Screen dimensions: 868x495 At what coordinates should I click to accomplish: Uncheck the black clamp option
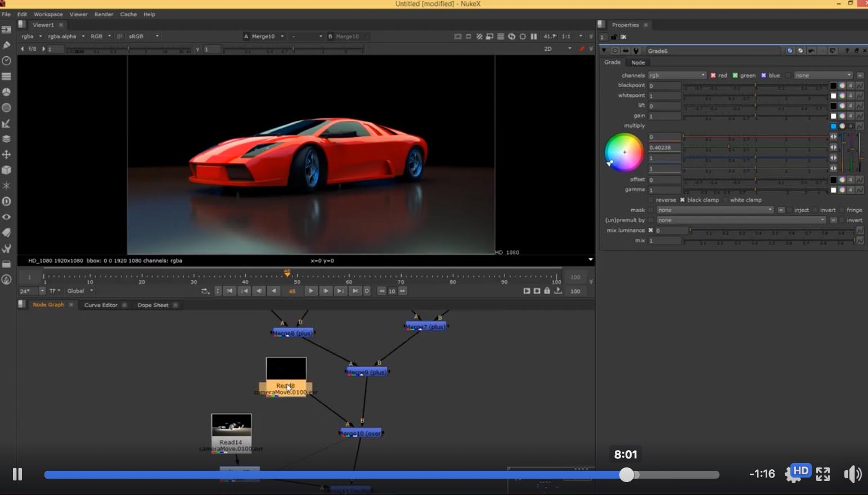coord(682,200)
